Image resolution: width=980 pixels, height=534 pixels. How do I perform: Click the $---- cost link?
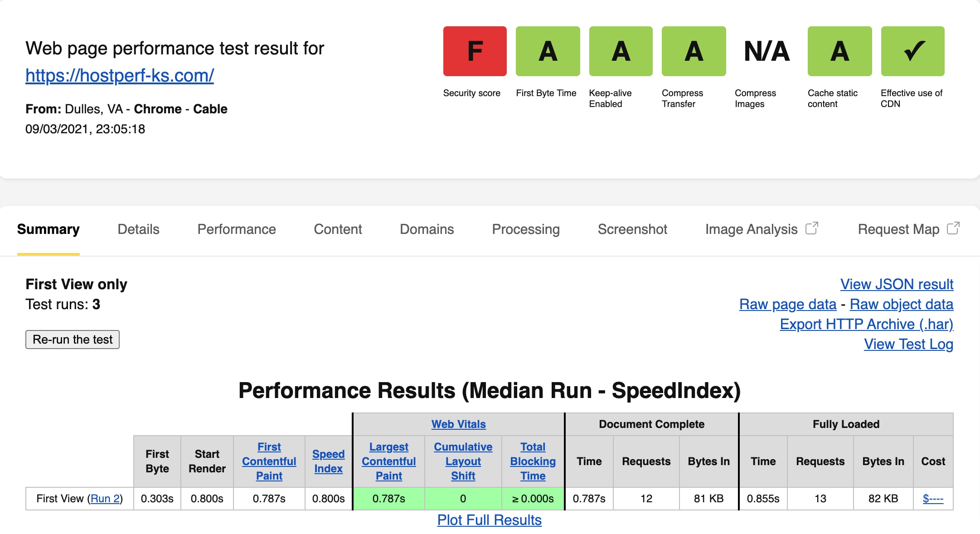point(933,499)
